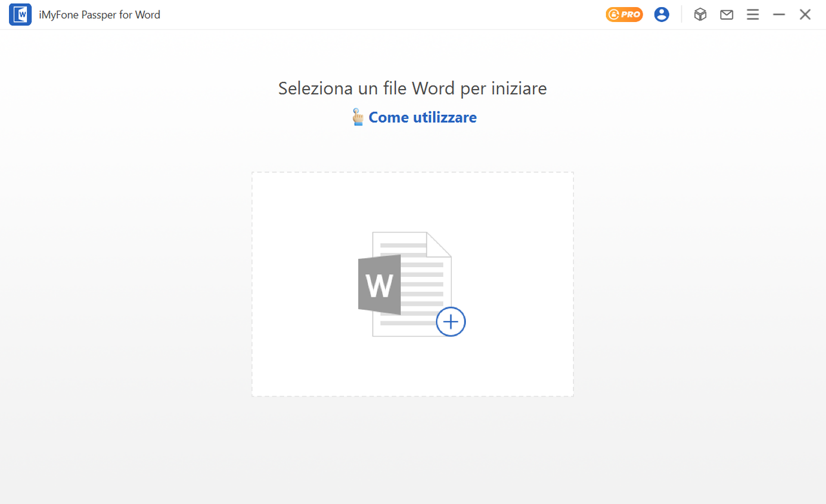
Task: Click the file selection drop zone
Action: coord(412,284)
